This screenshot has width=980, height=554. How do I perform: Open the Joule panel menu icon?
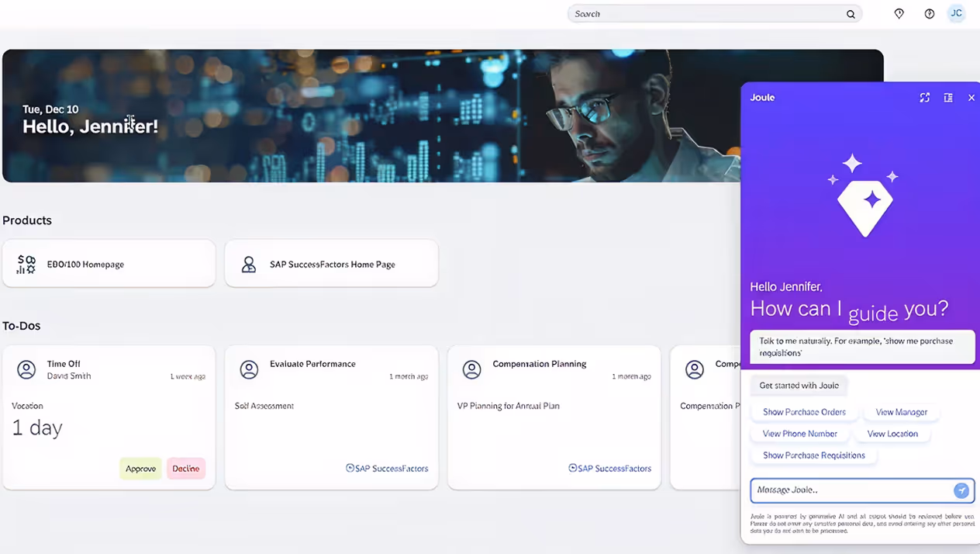[x=948, y=98]
